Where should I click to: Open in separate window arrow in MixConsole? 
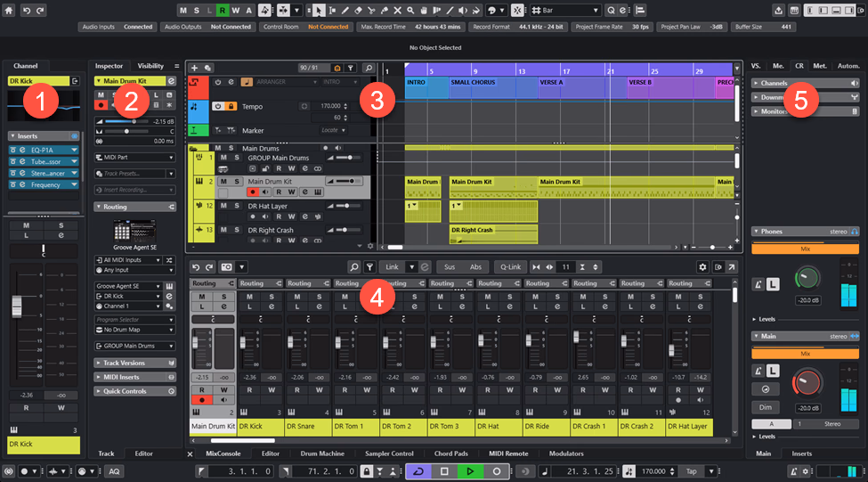[x=731, y=267]
